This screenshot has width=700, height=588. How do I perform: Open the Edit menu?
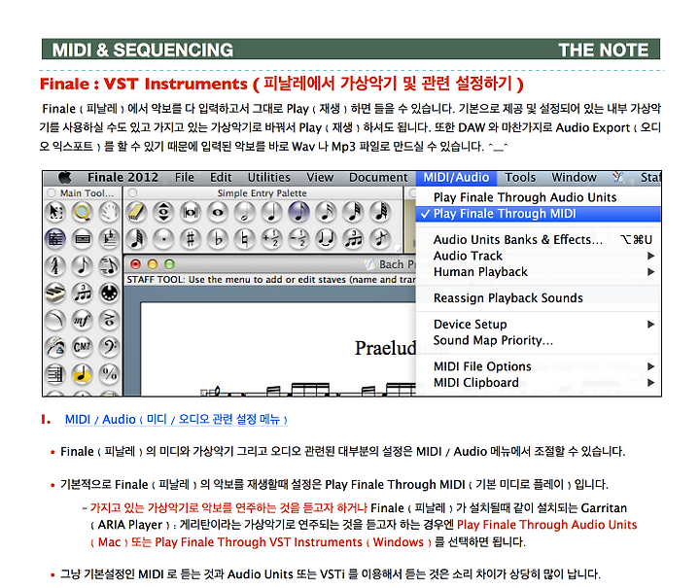pos(221,178)
